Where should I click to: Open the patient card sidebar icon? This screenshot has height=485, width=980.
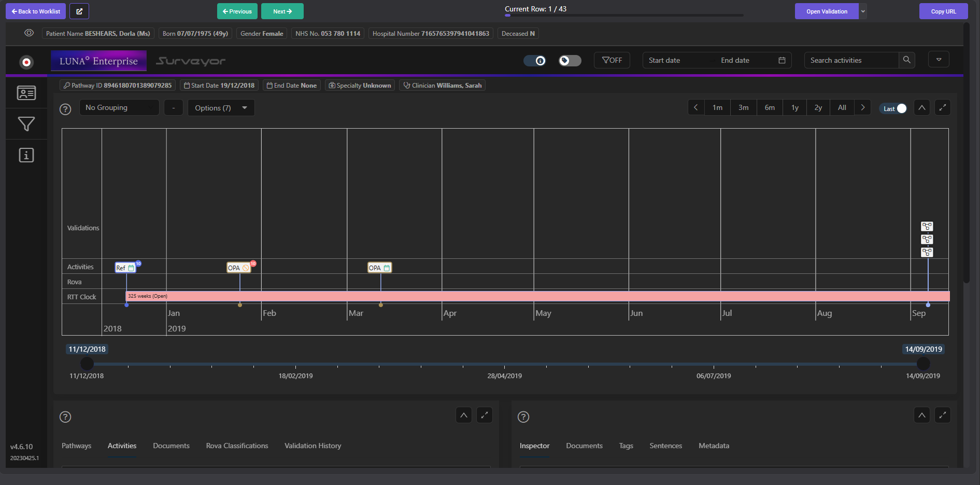point(26,93)
